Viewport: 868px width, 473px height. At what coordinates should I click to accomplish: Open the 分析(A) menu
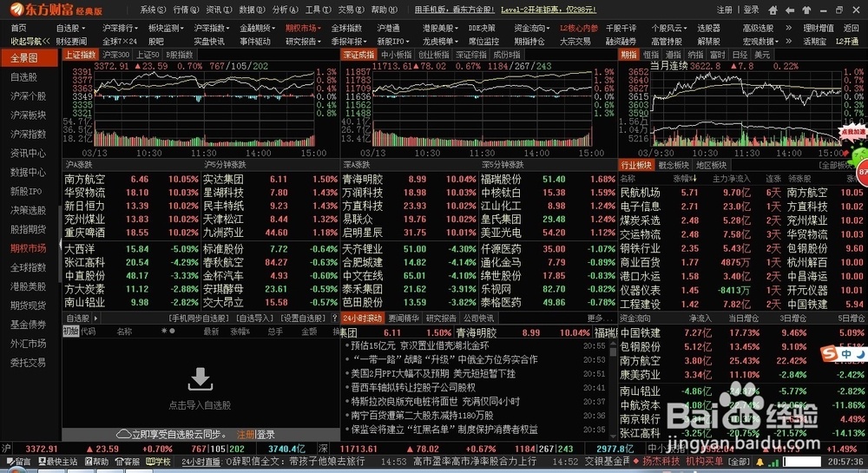pyautogui.click(x=285, y=10)
